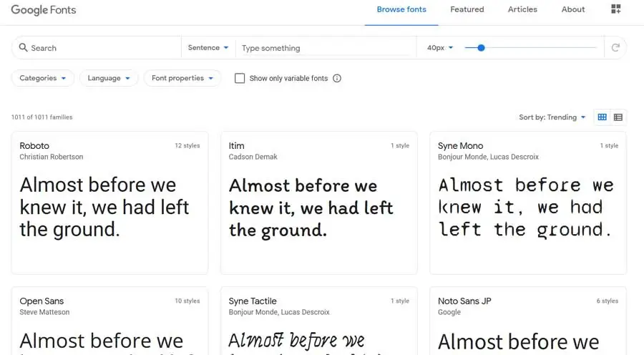The image size is (644, 355).
Task: Switch to list view layout
Action: coord(618,117)
